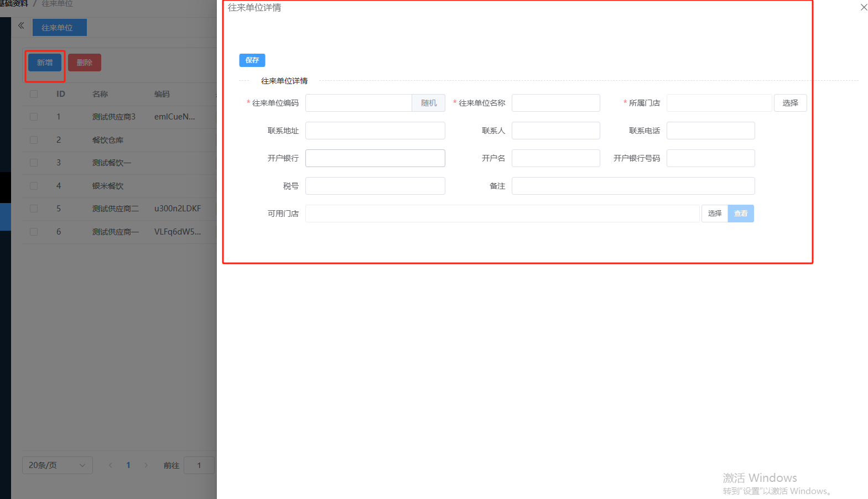Screen dimensions: 868x499
Task: Open the 20条/页 page size dropdown
Action: 57,465
